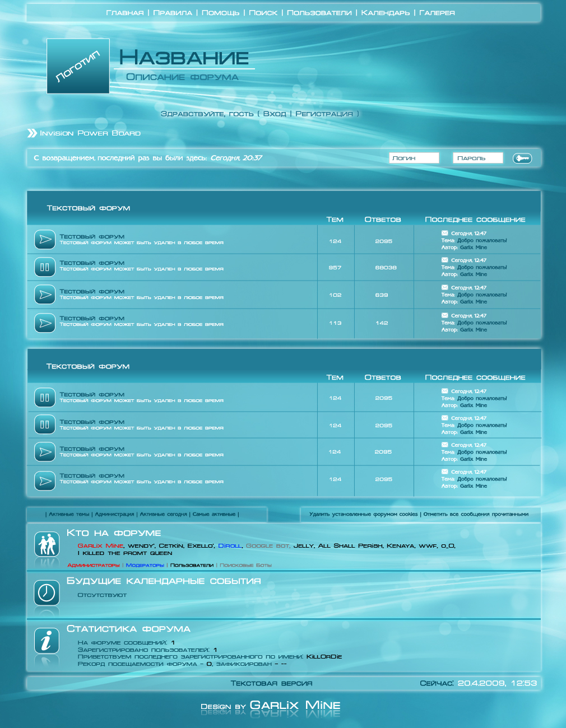This screenshot has height=728, width=566.
Task: Click inside the Пароль input field
Action: click(477, 157)
